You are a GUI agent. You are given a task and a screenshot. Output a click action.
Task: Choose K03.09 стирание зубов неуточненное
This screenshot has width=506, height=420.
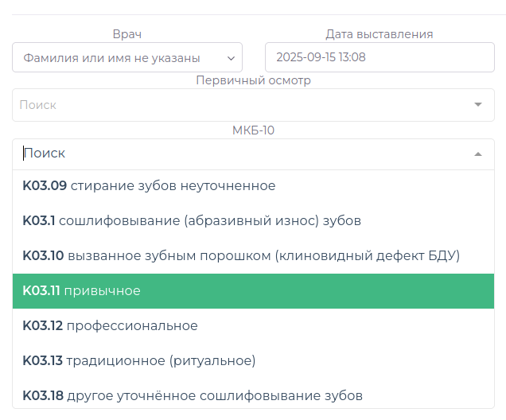tap(149, 186)
